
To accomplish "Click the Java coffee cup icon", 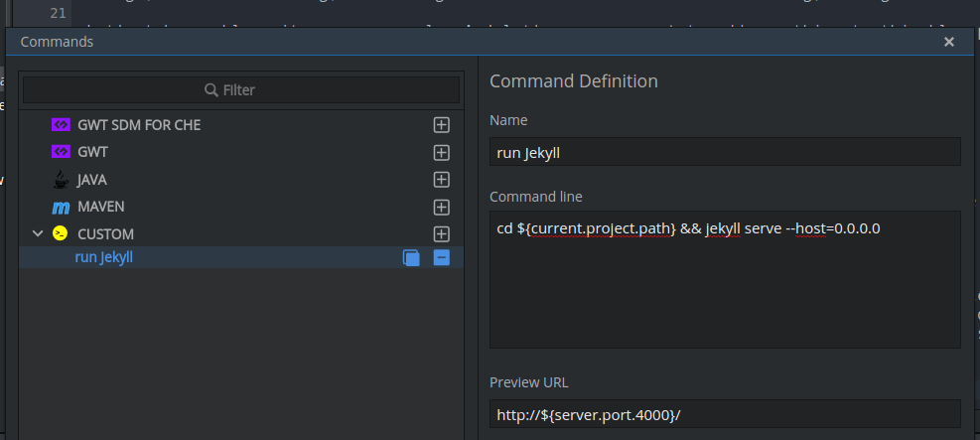I will point(60,180).
